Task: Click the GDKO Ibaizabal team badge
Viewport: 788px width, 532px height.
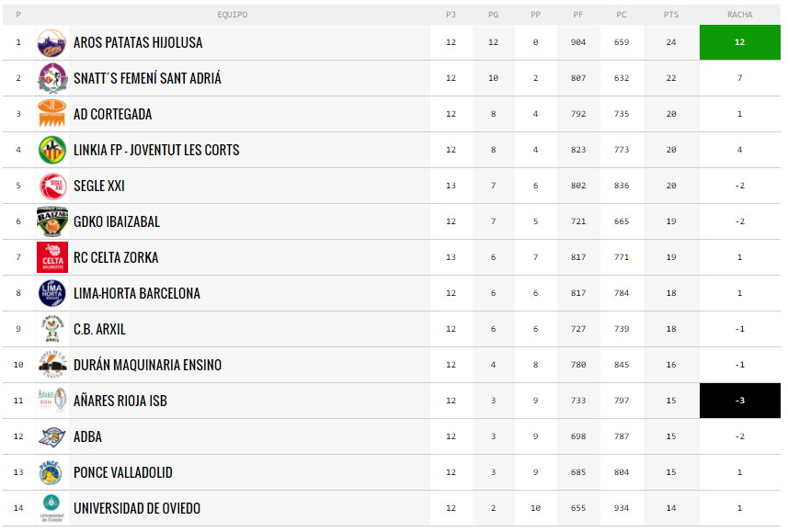Action: coord(52,221)
